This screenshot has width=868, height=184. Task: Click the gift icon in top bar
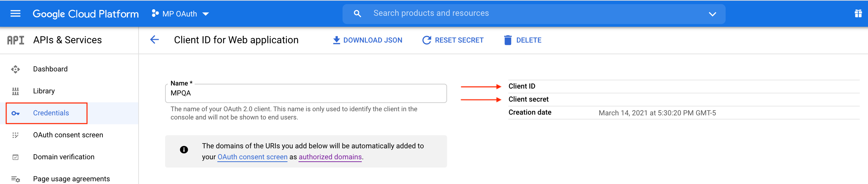pyautogui.click(x=858, y=14)
